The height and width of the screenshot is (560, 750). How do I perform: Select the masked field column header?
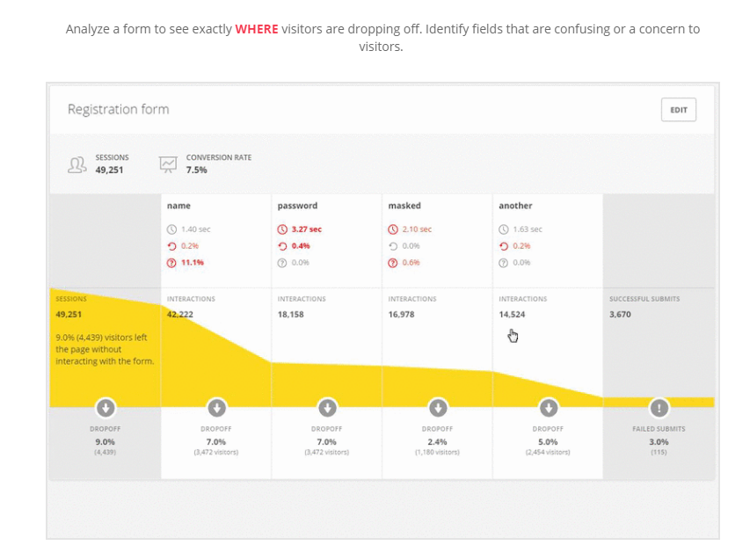click(404, 206)
